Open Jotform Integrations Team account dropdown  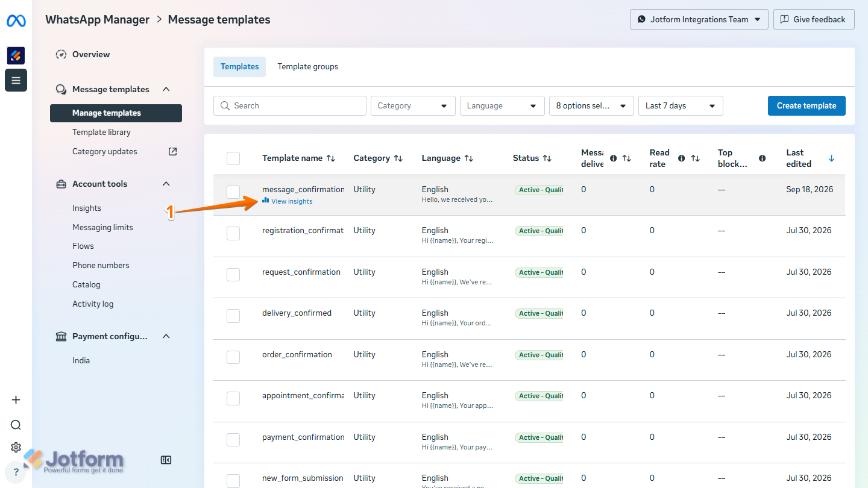point(699,19)
